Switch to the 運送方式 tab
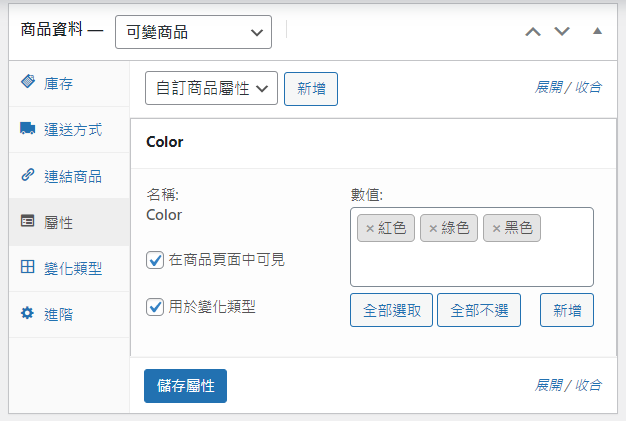The width and height of the screenshot is (626, 421). coord(73,130)
